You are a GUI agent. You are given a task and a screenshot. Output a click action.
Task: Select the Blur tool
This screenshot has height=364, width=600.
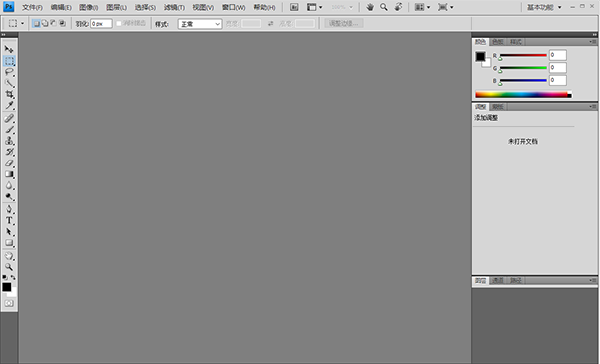pyautogui.click(x=9, y=185)
